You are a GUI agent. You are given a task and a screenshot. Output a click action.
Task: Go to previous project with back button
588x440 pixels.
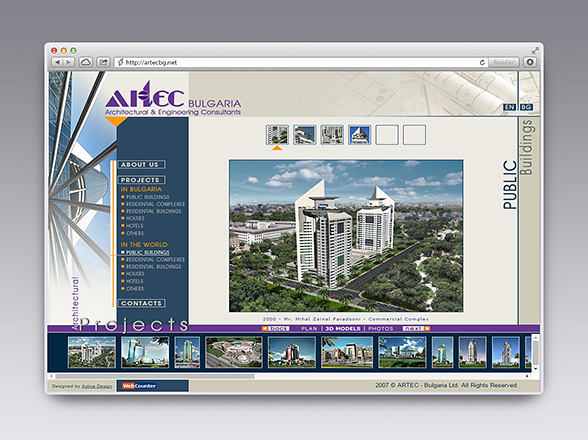[x=276, y=329]
